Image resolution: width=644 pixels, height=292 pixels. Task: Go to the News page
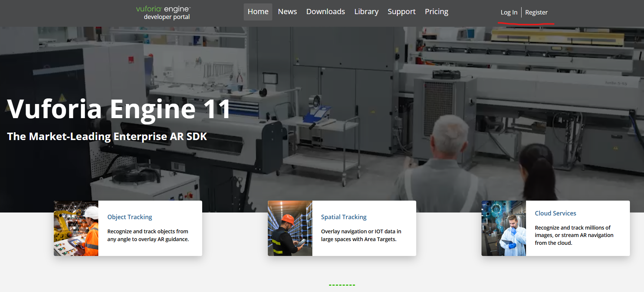coord(287,12)
